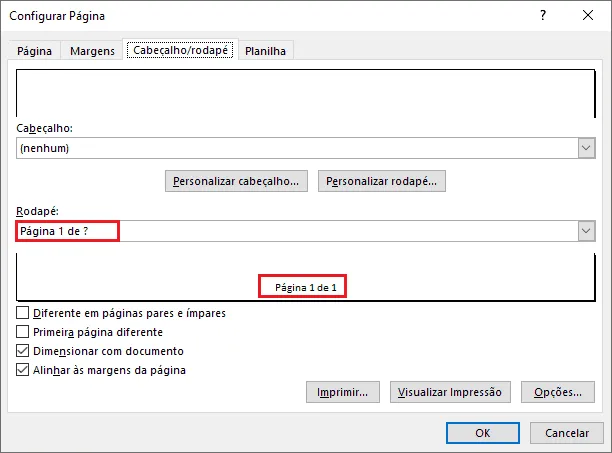Click Personalizar cabeçalho button
The image size is (612, 453).
(x=236, y=181)
